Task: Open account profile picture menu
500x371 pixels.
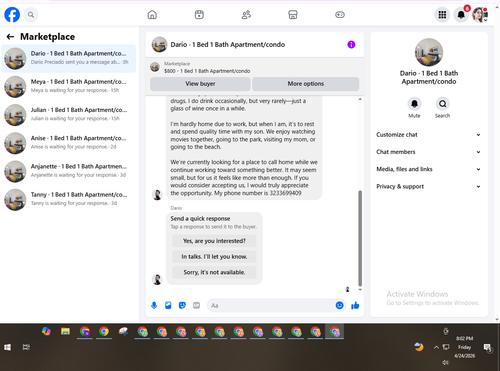Action: [x=480, y=15]
